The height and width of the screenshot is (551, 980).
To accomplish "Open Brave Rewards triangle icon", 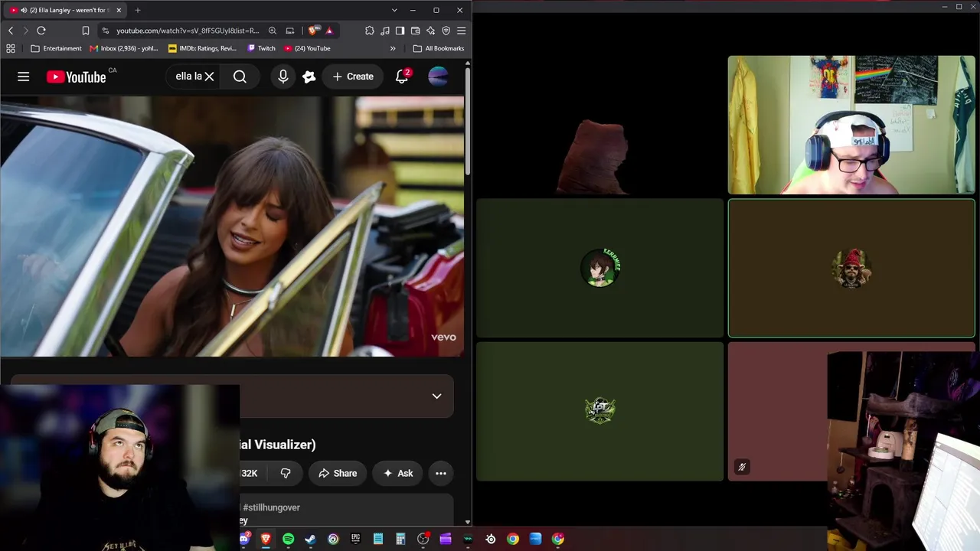I will click(x=329, y=31).
